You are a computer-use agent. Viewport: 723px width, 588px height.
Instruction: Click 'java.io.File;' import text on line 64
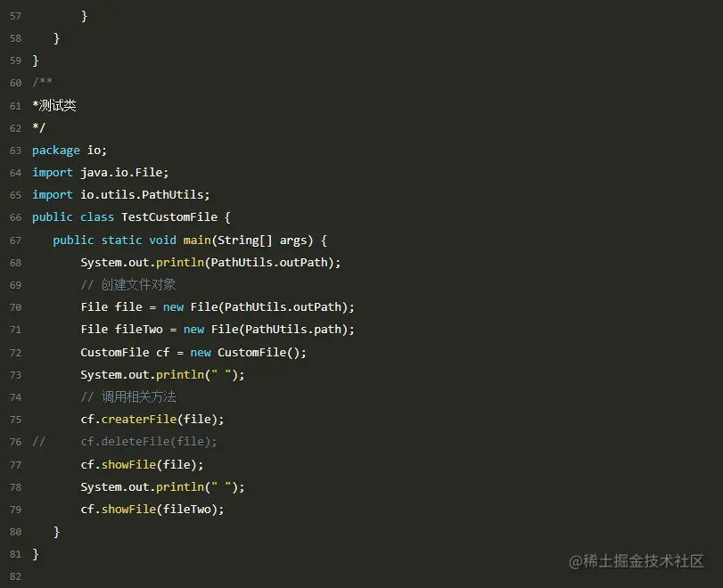[x=125, y=173]
